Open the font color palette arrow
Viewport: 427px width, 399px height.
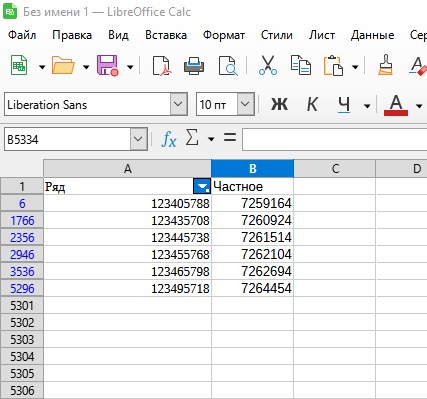419,106
